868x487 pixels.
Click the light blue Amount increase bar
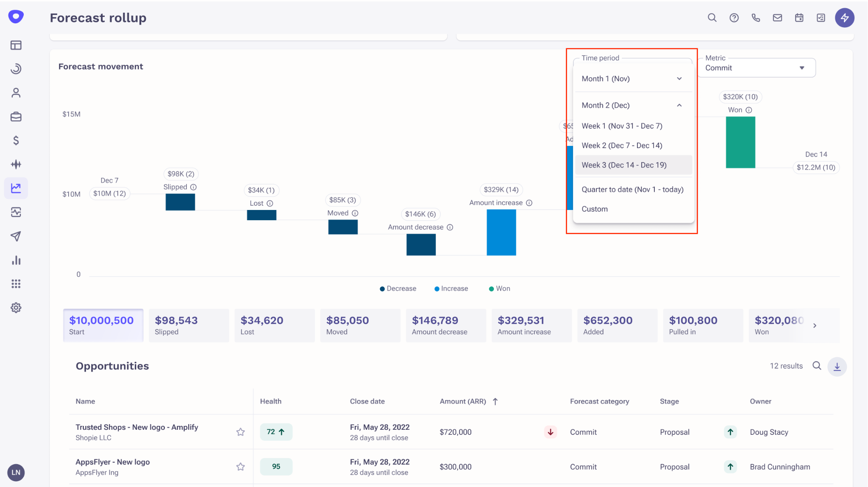pyautogui.click(x=501, y=232)
